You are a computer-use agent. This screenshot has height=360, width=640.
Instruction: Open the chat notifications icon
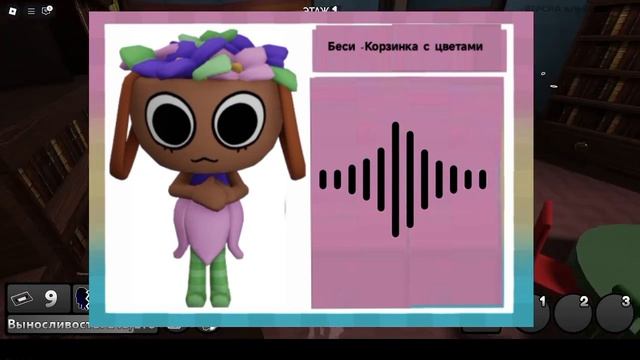click(47, 10)
